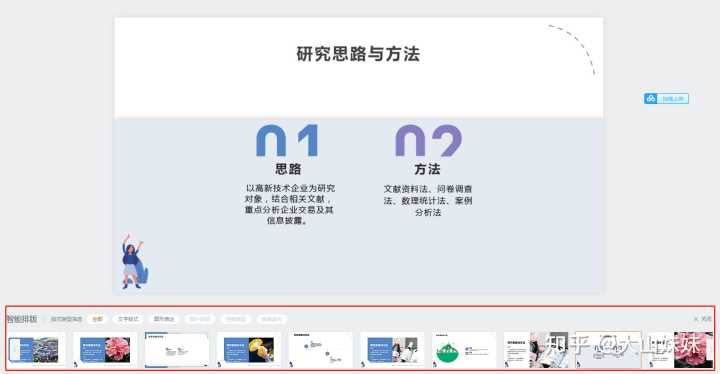Select the 思路 heading on the slide

point(288,169)
